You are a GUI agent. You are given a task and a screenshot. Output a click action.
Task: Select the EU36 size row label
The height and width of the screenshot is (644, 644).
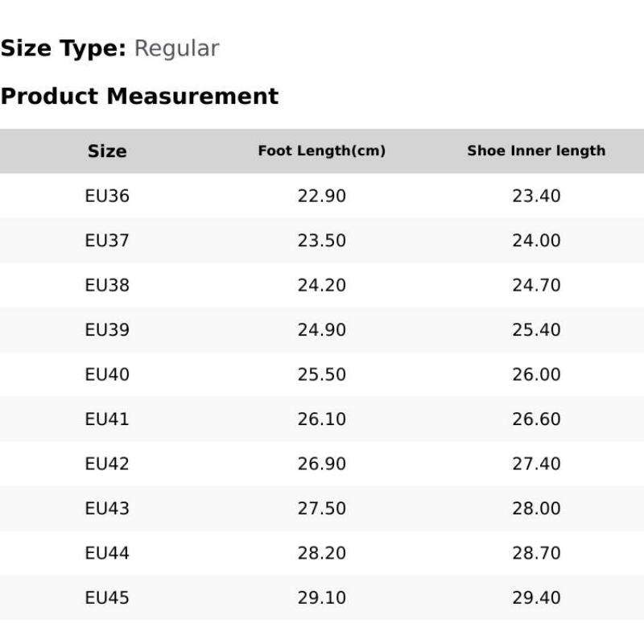[107, 196]
